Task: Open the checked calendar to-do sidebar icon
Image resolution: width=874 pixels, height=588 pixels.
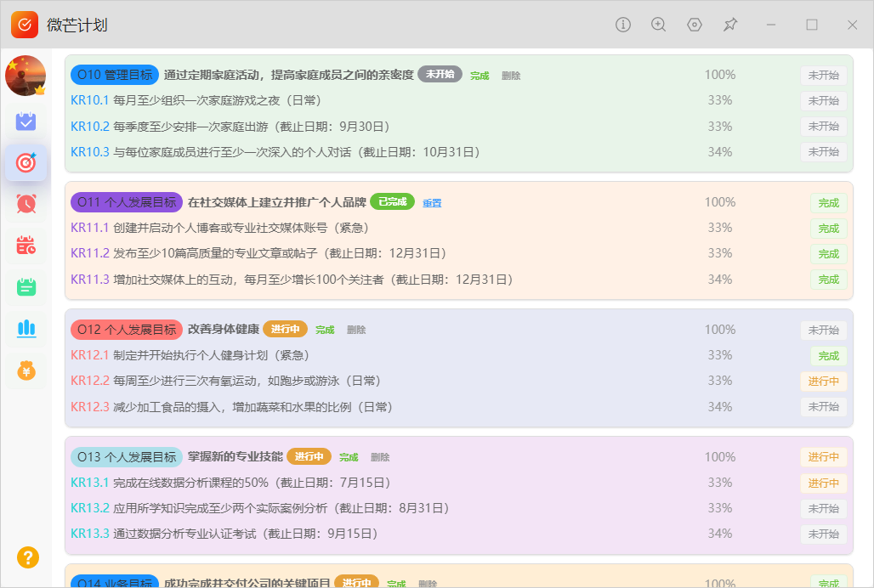Action: (26, 122)
